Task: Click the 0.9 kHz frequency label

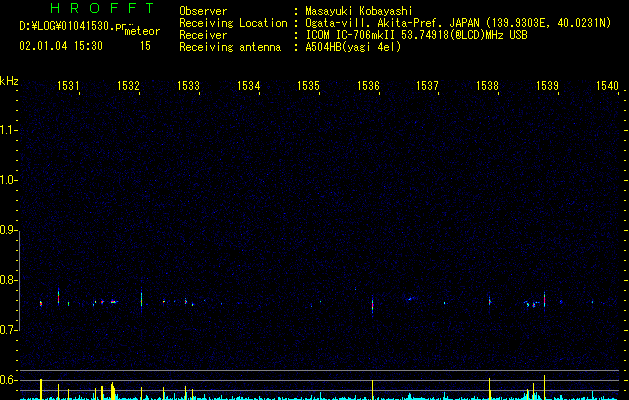Action: (8, 230)
